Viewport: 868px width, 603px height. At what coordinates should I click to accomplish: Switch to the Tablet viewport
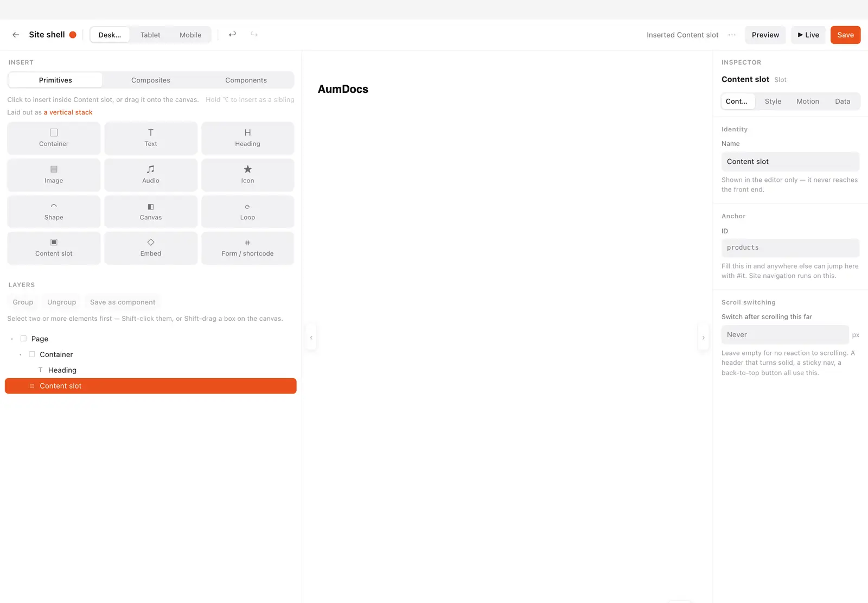pyautogui.click(x=150, y=35)
